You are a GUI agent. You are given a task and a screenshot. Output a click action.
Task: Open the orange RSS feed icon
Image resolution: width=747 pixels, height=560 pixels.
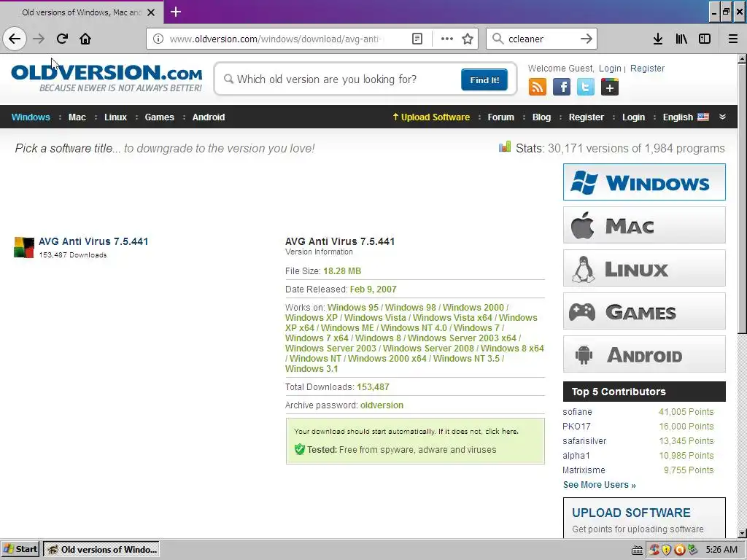tap(538, 87)
